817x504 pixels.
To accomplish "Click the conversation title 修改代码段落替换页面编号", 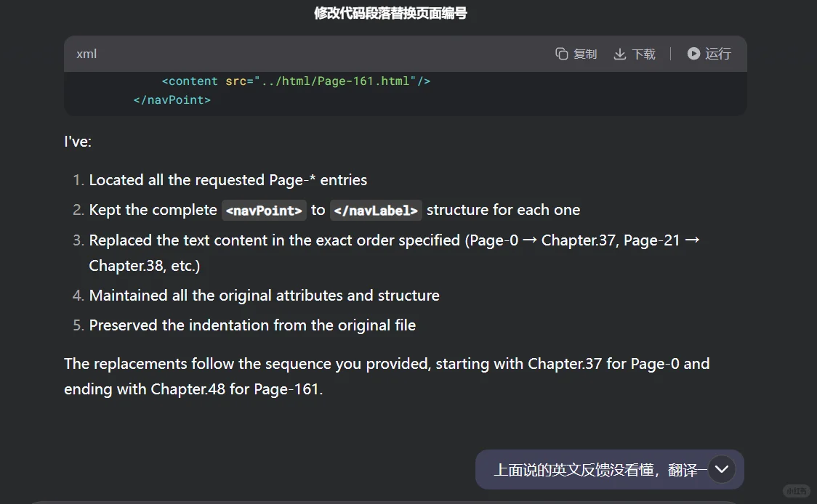I will 390,13.
